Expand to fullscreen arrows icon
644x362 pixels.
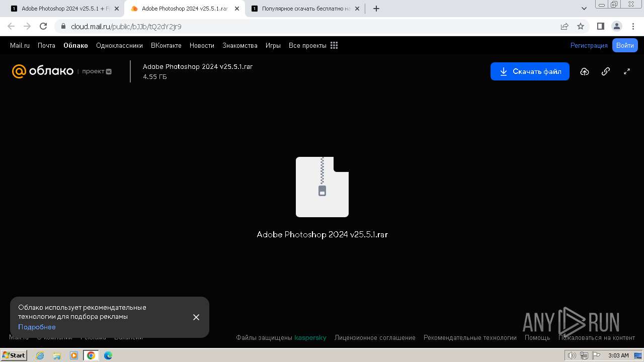click(x=627, y=71)
